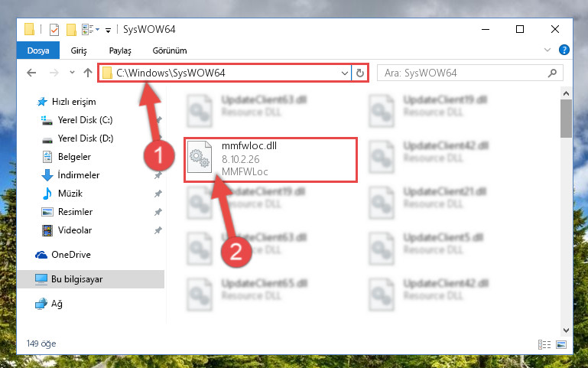Switch to large icons view in status bar

[561, 344]
